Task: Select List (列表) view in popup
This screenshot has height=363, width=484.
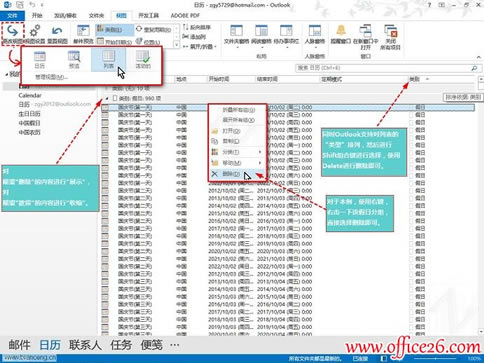Action: [109, 60]
